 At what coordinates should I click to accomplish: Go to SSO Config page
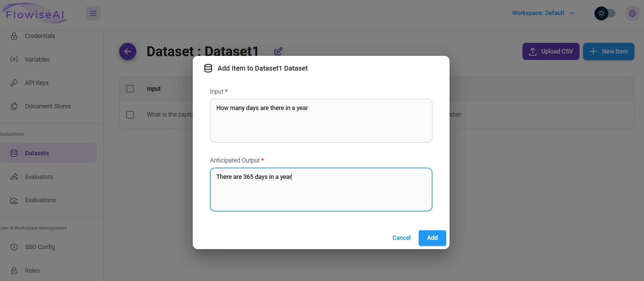(x=40, y=247)
